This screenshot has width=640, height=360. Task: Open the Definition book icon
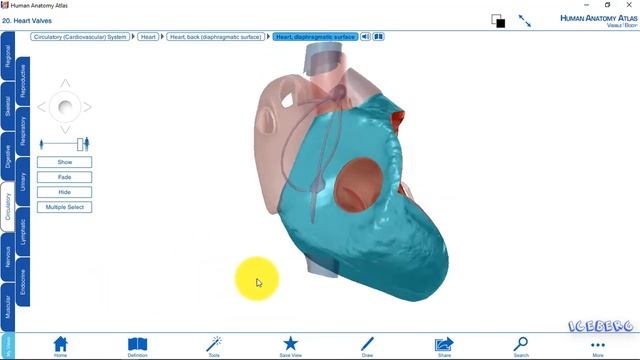pos(138,344)
